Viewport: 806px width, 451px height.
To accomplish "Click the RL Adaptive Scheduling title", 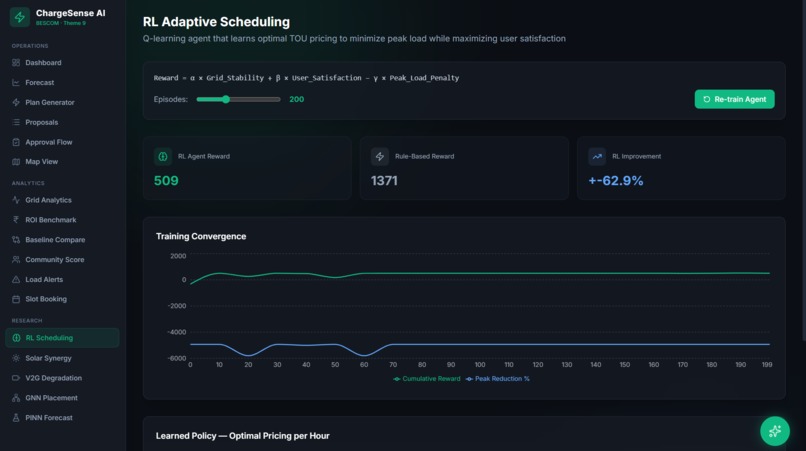I will (216, 22).
